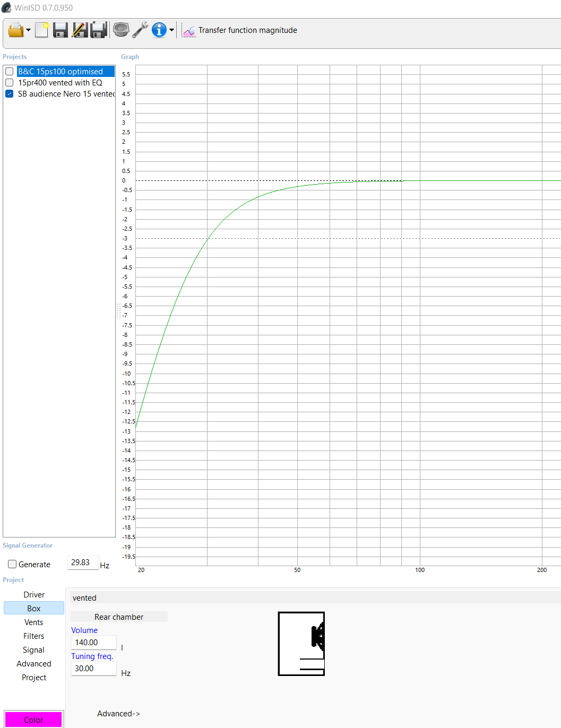Uncheck the SB audience Nero 15 checkbox

10,94
